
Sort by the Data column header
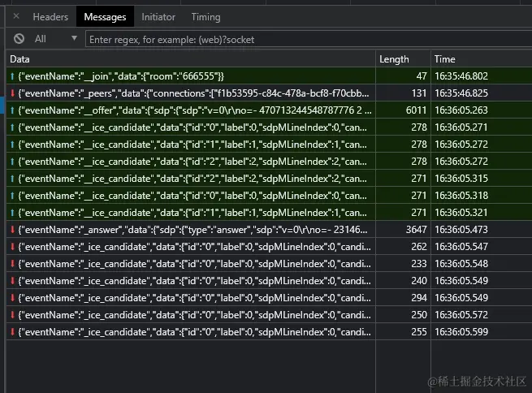click(191, 59)
